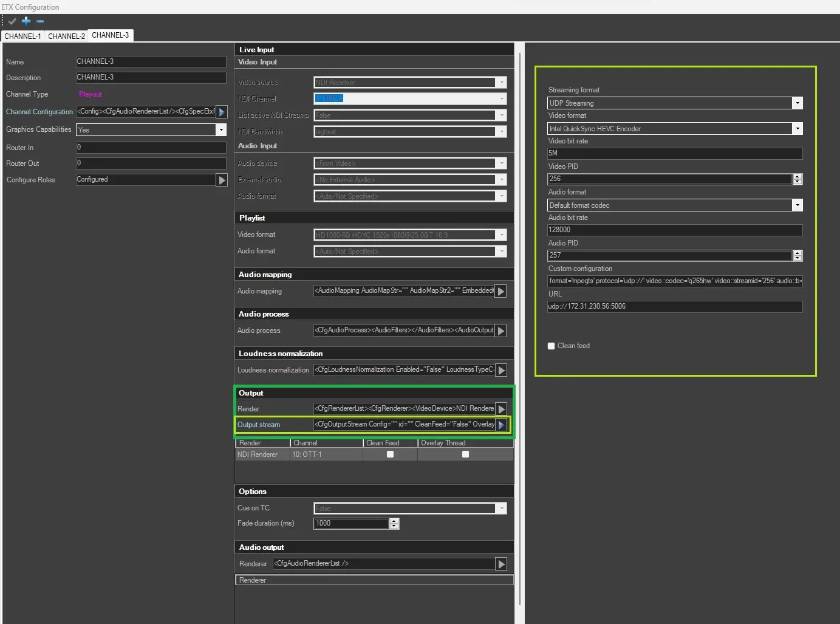
Task: Open Video format Intel QuickSync HEVC dropdown
Action: tap(797, 129)
